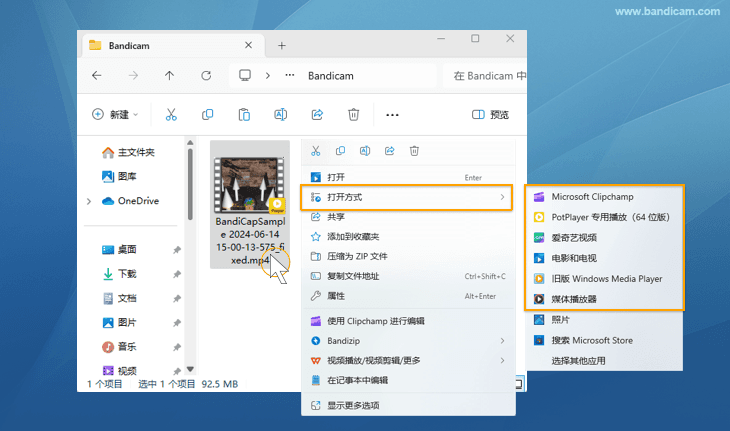
Task: Click the Cut icon in context menu
Action: pos(316,151)
